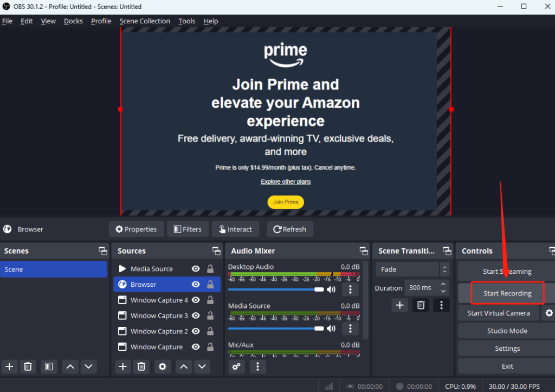Open Desktop Audio options dots

point(351,290)
